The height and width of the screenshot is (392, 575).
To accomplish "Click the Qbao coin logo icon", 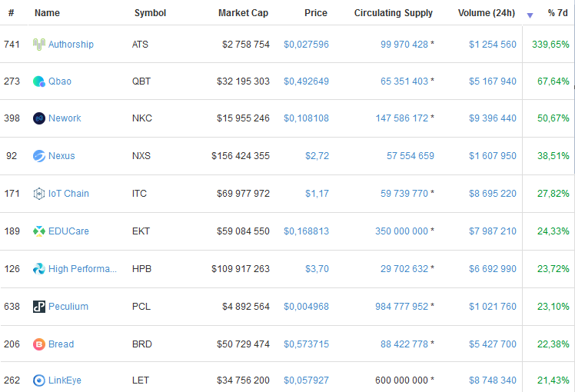I will click(39, 81).
